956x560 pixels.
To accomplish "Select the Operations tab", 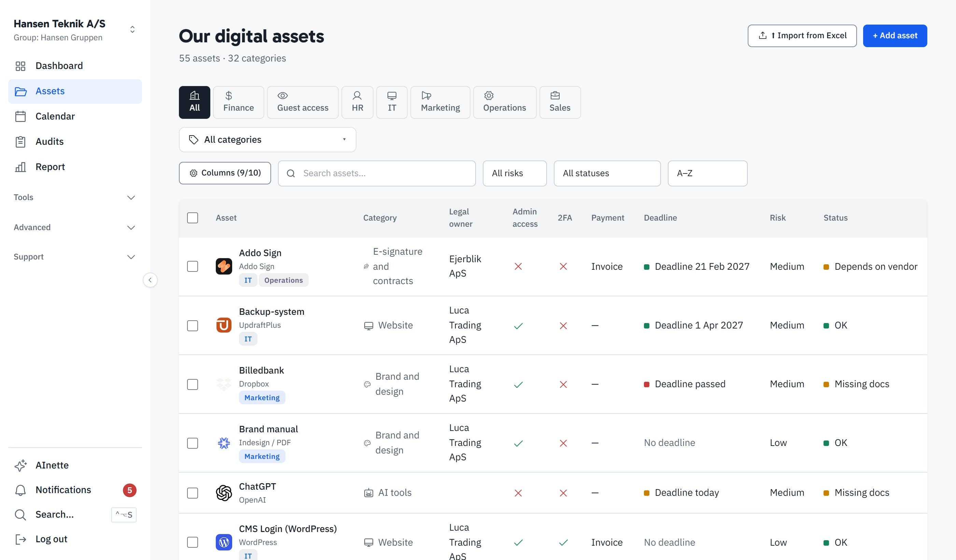I will 505,102.
